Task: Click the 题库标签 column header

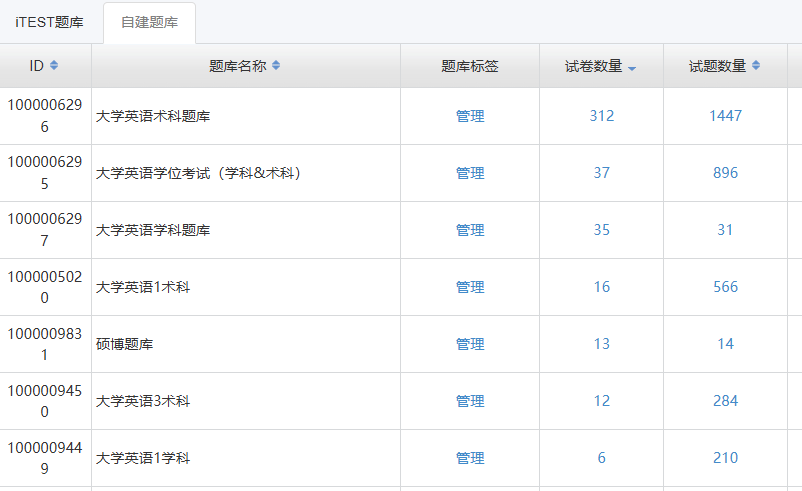Action: point(470,66)
